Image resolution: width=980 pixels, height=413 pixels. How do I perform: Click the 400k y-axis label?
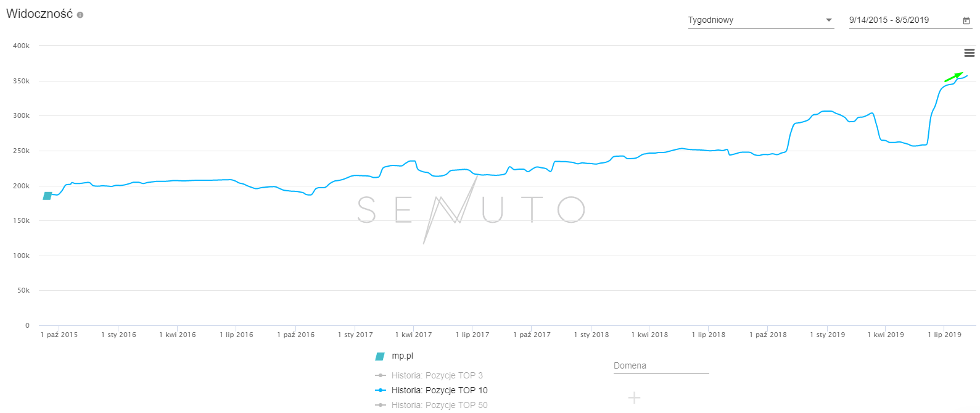pos(22,46)
